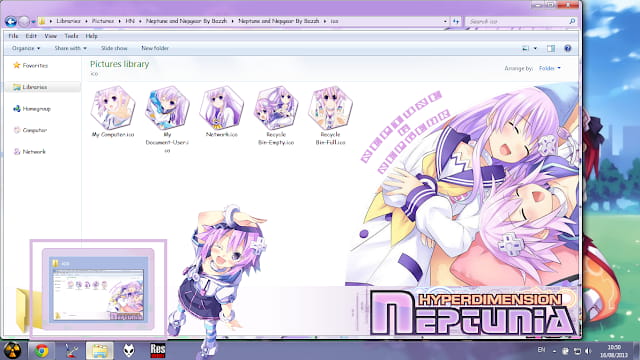Open the Help menu
The height and width of the screenshot is (360, 640).
coord(91,36)
